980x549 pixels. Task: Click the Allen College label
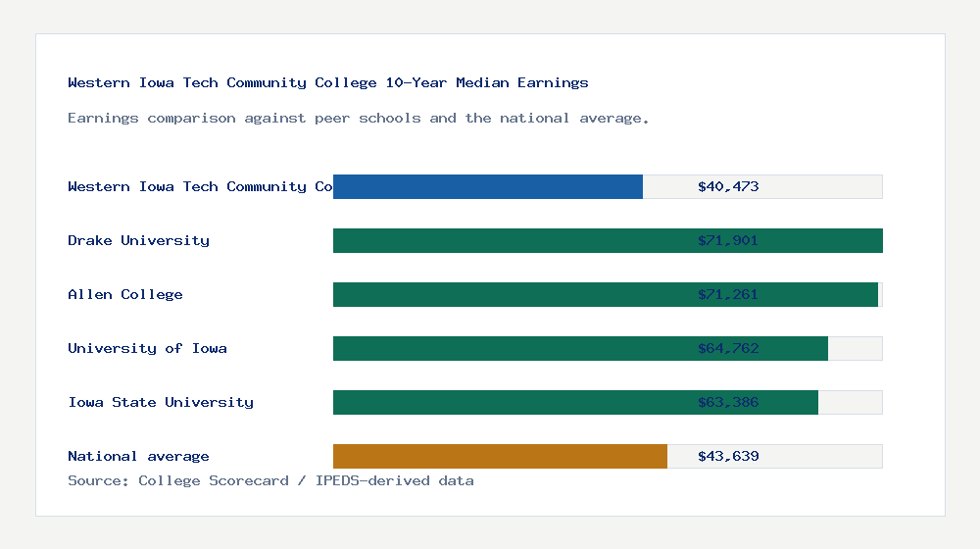pos(125,294)
